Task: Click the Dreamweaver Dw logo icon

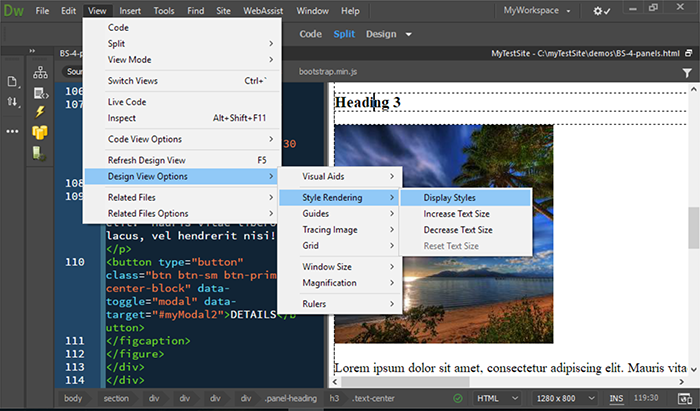Action: tap(13, 11)
